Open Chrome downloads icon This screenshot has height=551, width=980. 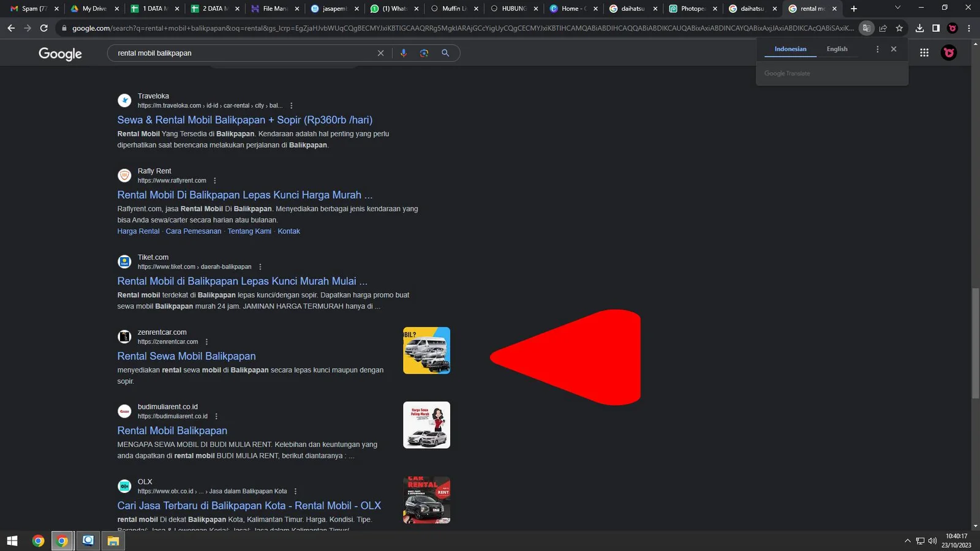[x=919, y=28]
